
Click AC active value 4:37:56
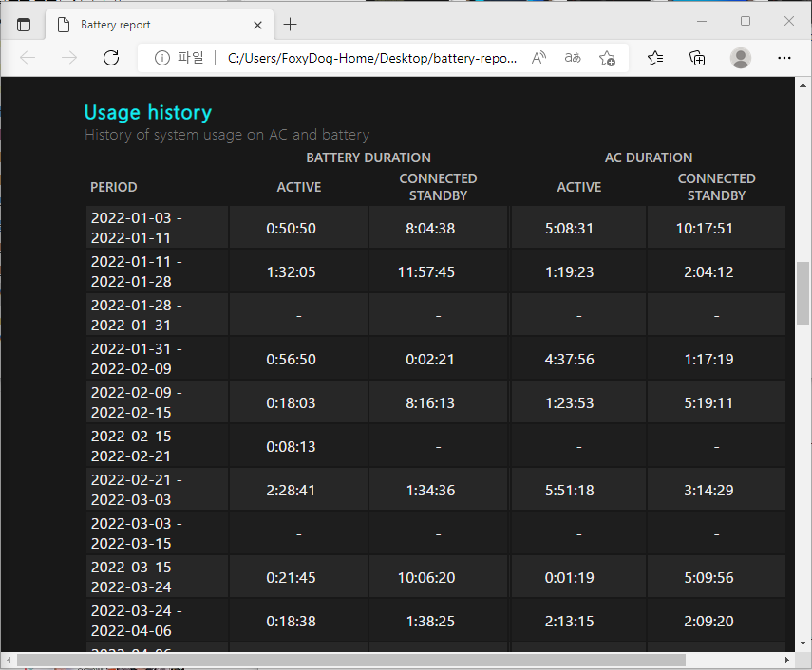pos(569,359)
